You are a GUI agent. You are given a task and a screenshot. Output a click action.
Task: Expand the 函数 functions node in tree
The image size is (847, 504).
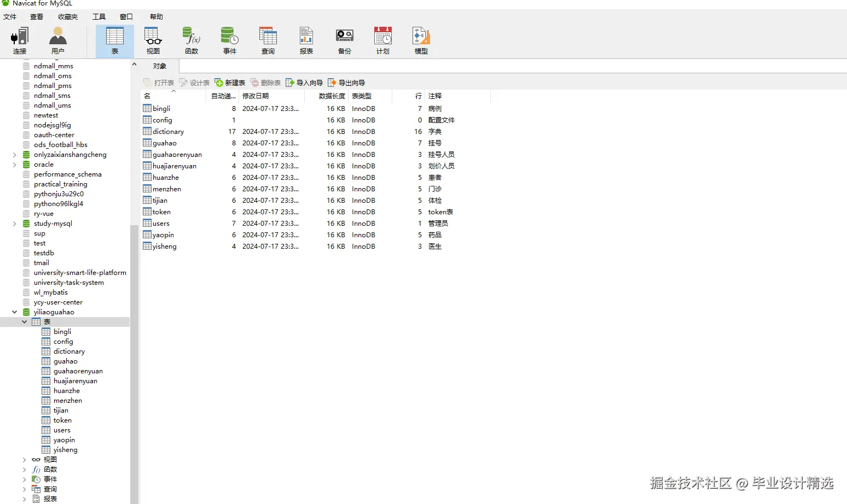point(24,470)
